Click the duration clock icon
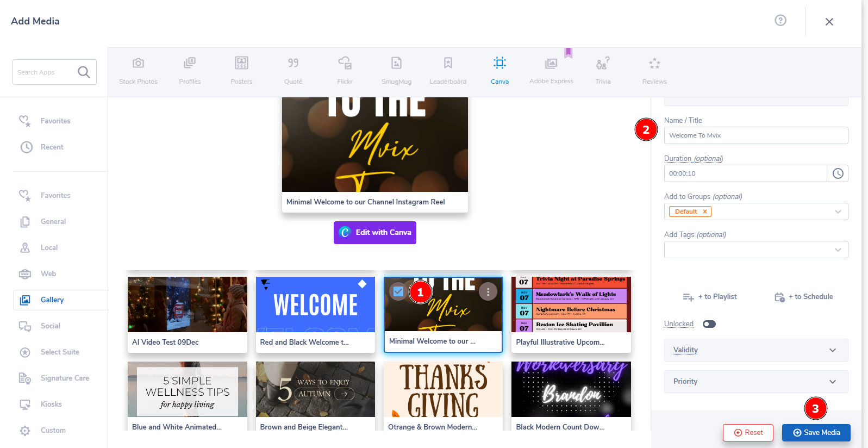 pos(838,173)
